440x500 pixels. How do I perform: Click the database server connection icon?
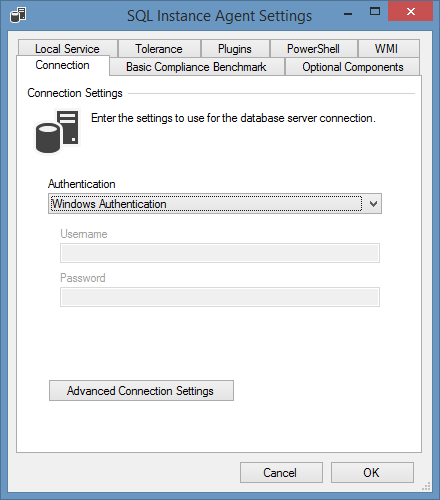57,132
